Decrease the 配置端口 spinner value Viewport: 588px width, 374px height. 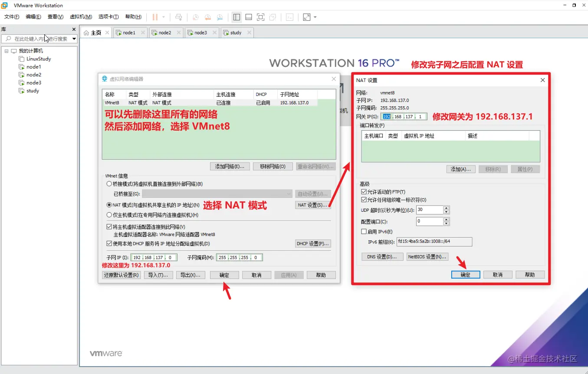click(447, 223)
